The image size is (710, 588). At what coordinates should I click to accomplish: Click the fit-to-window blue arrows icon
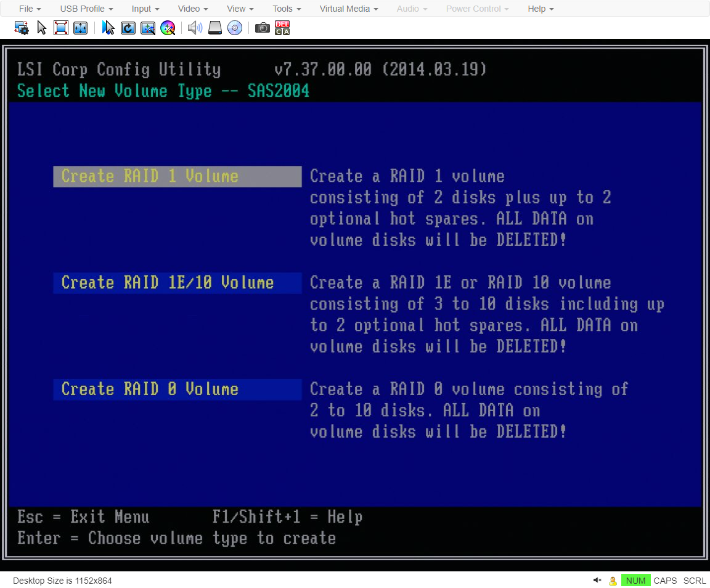coord(80,28)
